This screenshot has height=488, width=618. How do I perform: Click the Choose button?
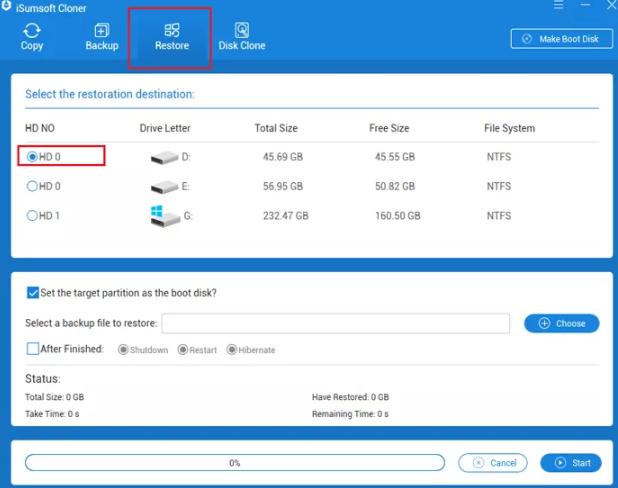point(562,323)
